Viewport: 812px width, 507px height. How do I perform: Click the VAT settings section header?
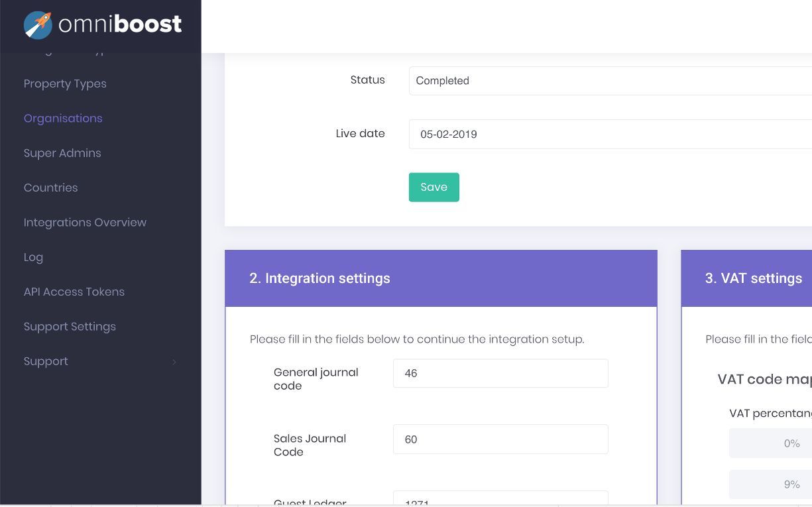[x=754, y=278]
